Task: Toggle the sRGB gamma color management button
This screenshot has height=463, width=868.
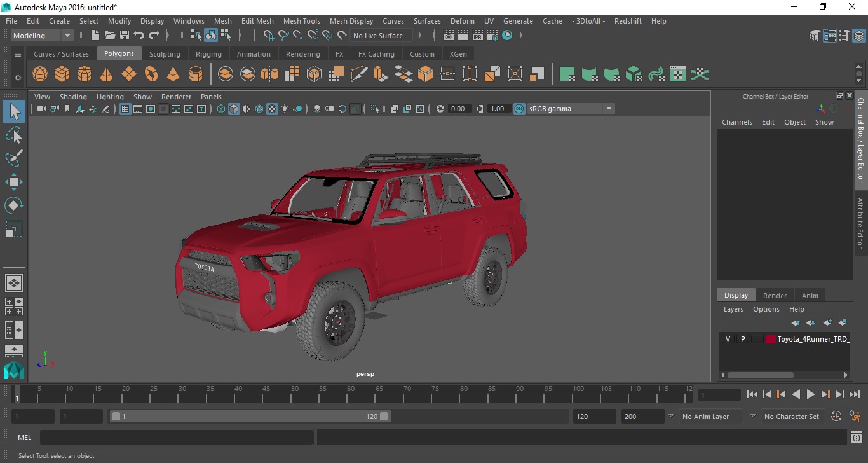Action: pyautogui.click(x=519, y=109)
